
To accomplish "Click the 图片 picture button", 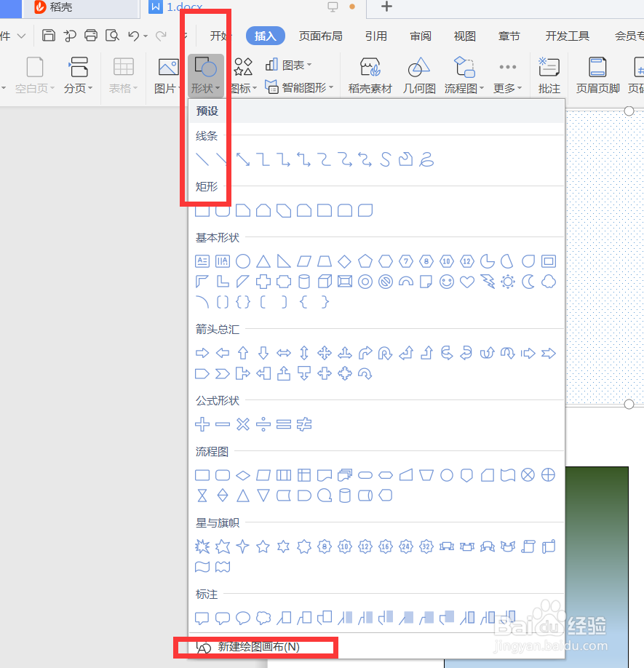I will pos(167,76).
